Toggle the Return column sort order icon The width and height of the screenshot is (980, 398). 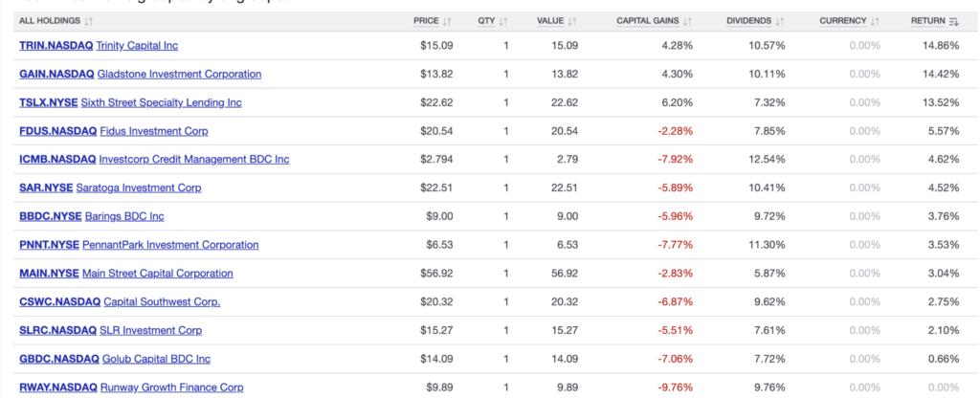click(953, 20)
